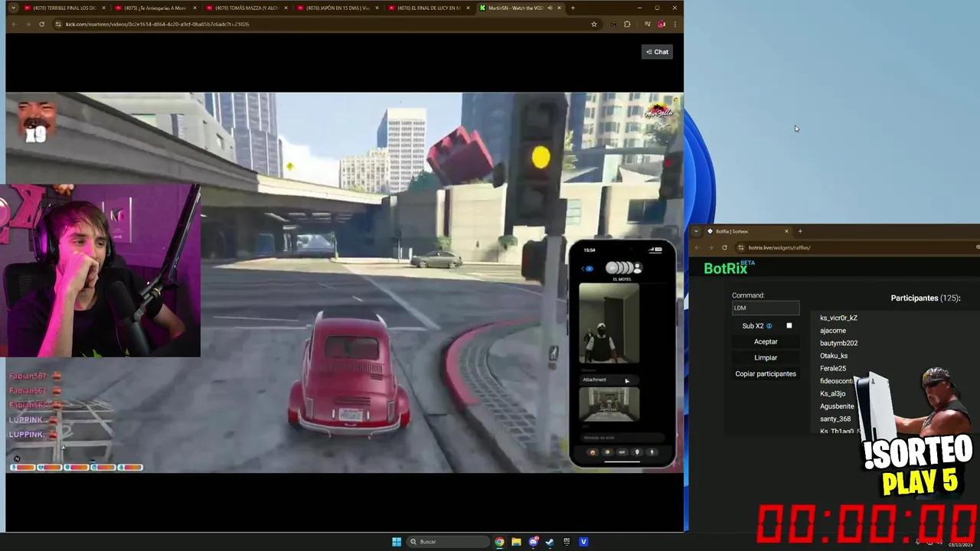Open Epic Games Launcher from the taskbar
Screen dimensions: 980x551
coord(567,542)
